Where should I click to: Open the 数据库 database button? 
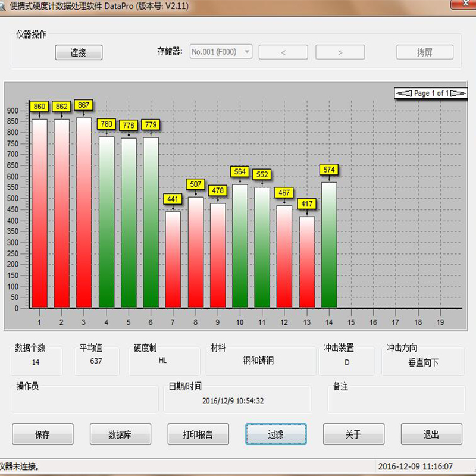[120, 434]
